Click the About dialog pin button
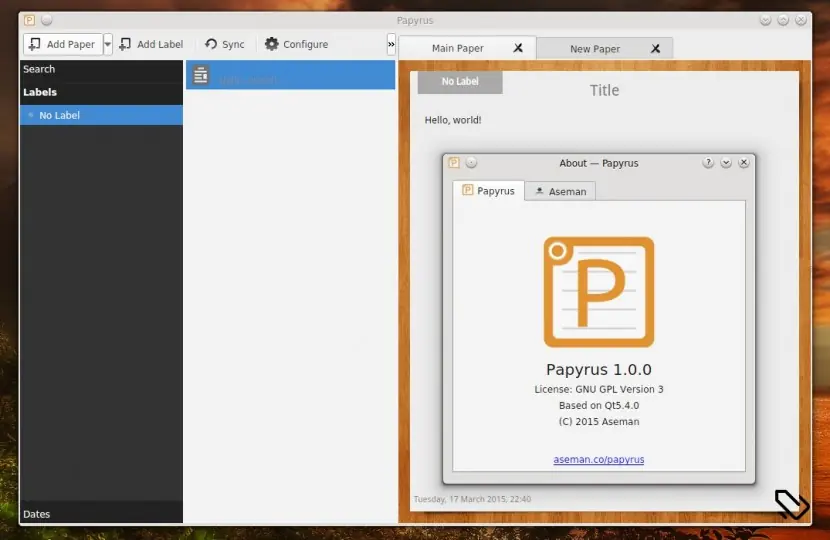This screenshot has width=830, height=540. [x=471, y=163]
